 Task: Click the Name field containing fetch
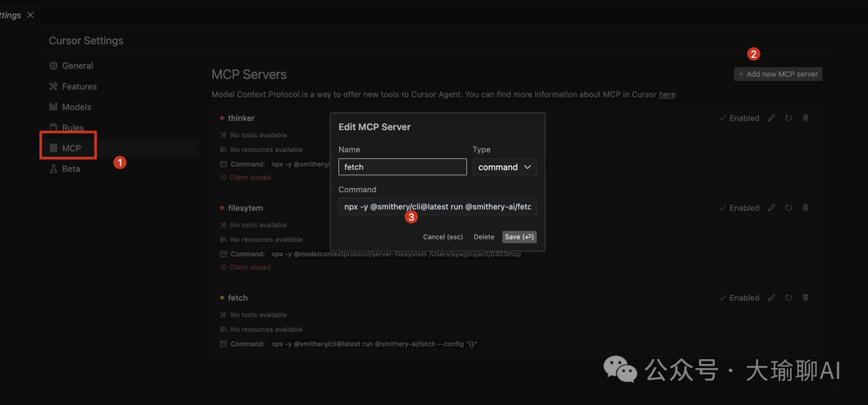coord(402,167)
